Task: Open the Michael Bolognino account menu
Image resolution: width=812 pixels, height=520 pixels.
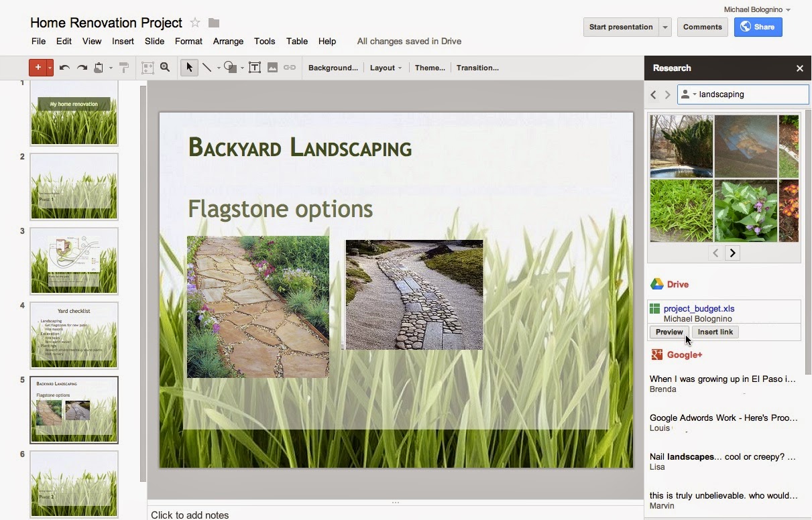Action: (x=757, y=9)
